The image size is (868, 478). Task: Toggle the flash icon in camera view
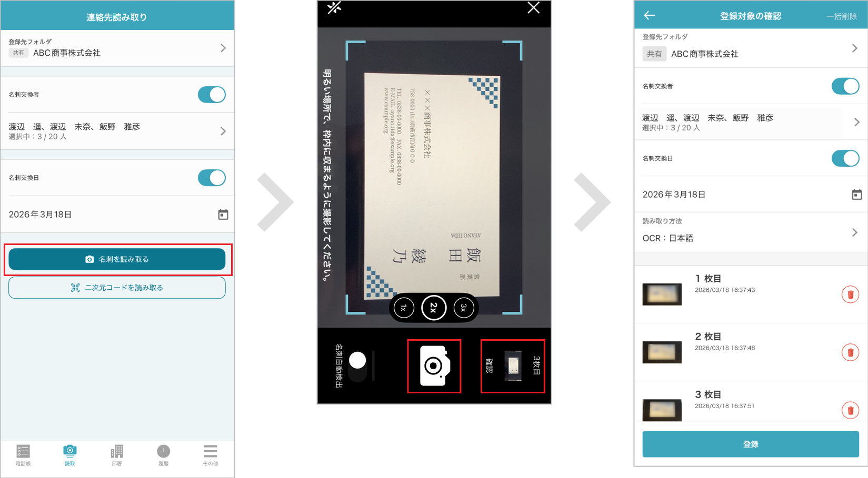[x=334, y=8]
